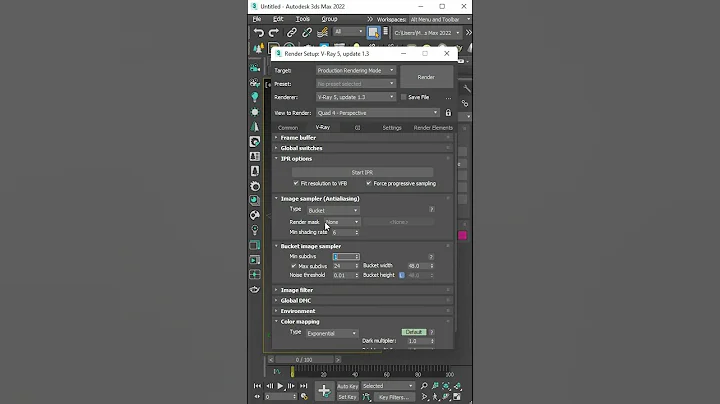This screenshot has width=720, height=404.
Task: Click the magenta object color swatch
Action: [x=462, y=236]
